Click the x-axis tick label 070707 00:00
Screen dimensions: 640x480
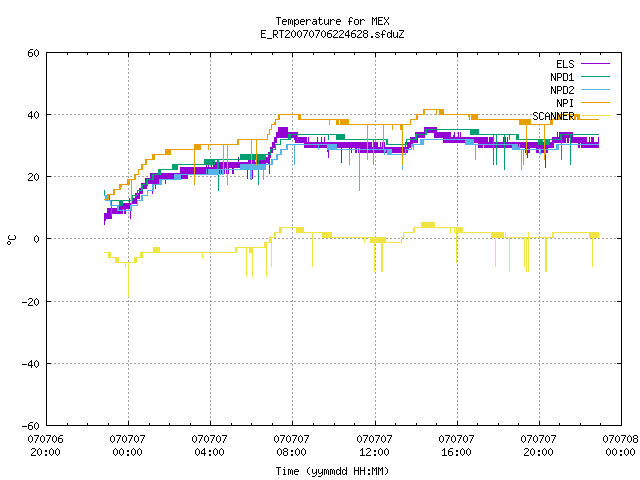[x=128, y=446]
